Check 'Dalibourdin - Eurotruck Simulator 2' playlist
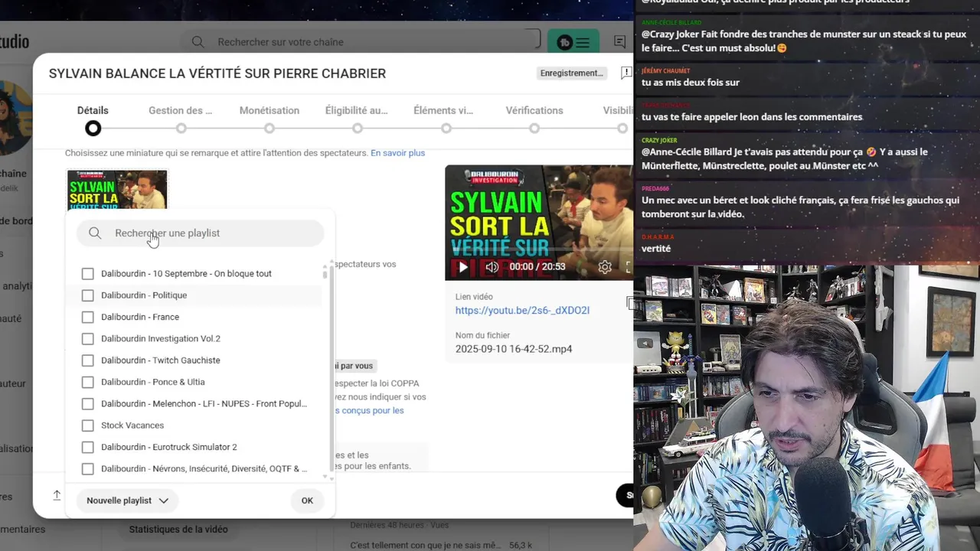This screenshot has height=551, width=980. pos(87,447)
